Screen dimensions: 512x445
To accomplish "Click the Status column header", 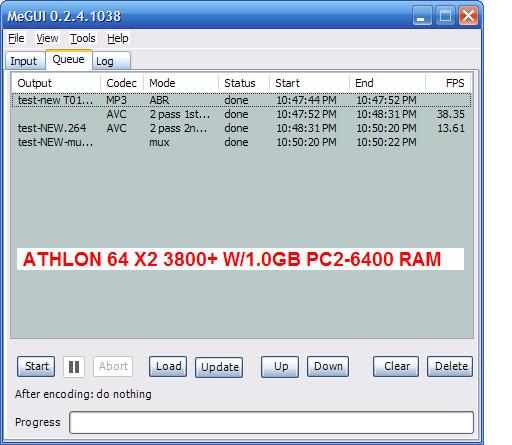I will coord(244,83).
